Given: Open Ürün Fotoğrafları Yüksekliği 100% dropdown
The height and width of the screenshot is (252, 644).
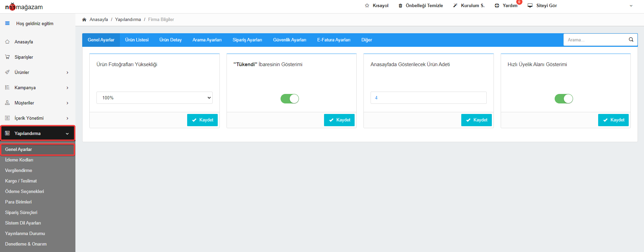Looking at the screenshot, I should [x=155, y=98].
